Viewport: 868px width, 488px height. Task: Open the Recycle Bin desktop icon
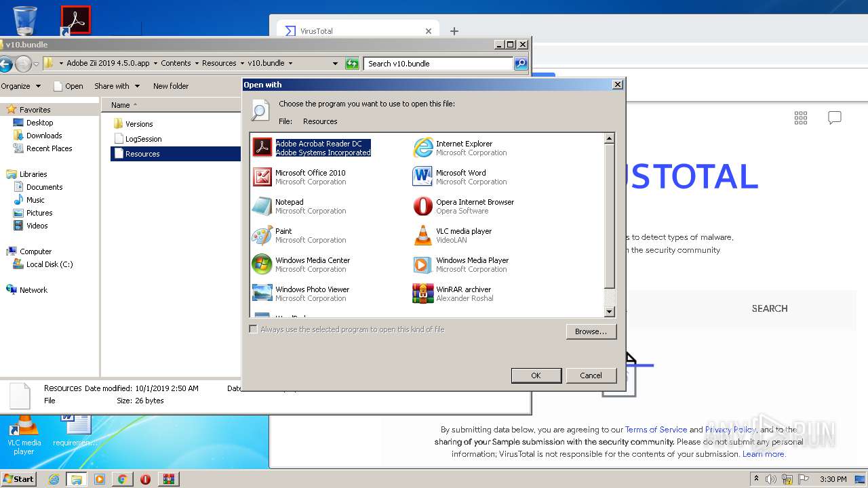tap(25, 20)
